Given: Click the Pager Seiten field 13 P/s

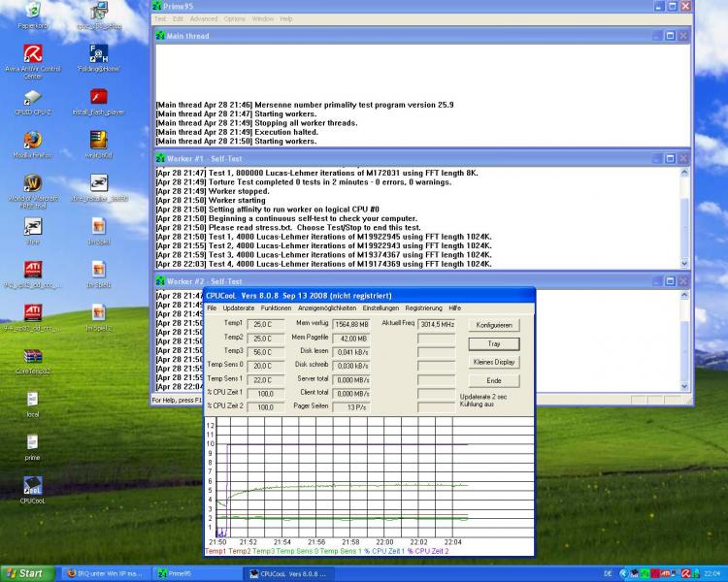Looking at the screenshot, I should click(351, 407).
